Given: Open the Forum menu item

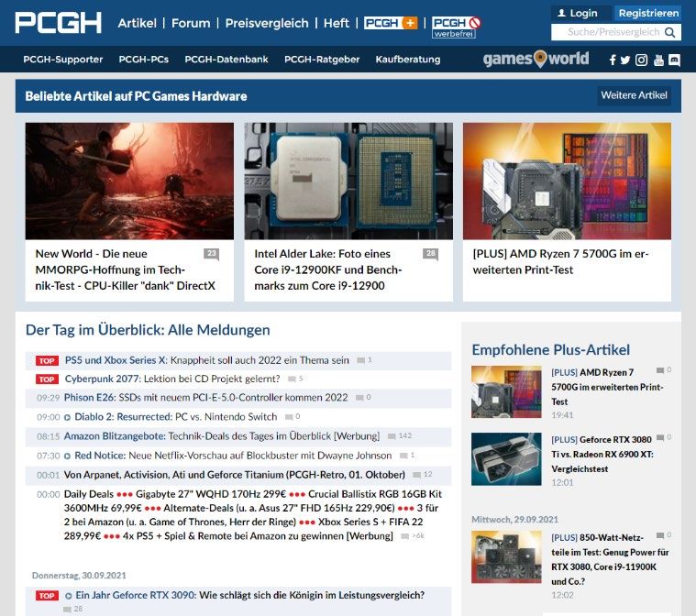Looking at the screenshot, I should tap(191, 23).
